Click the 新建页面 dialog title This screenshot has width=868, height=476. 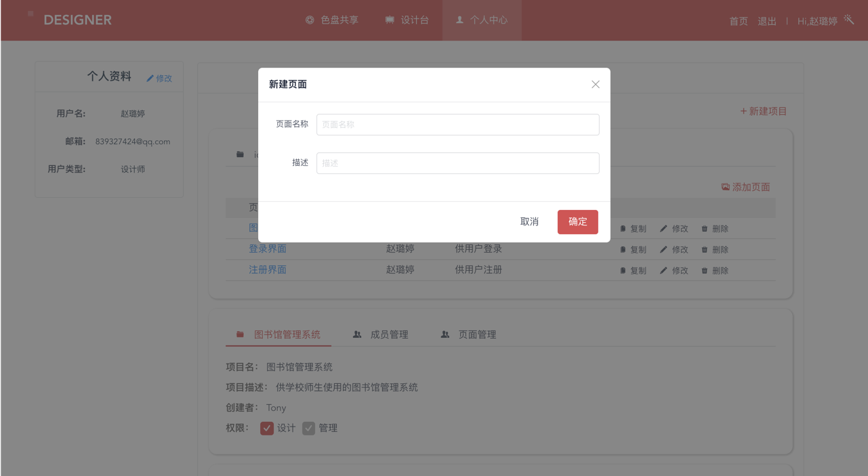click(288, 85)
